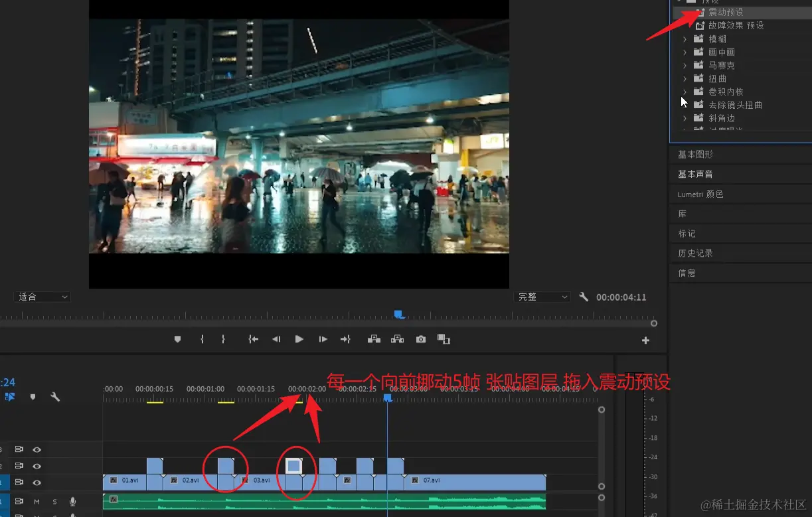This screenshot has width=812, height=517.
Task: Add a marker in the timeline header
Action: (33, 397)
